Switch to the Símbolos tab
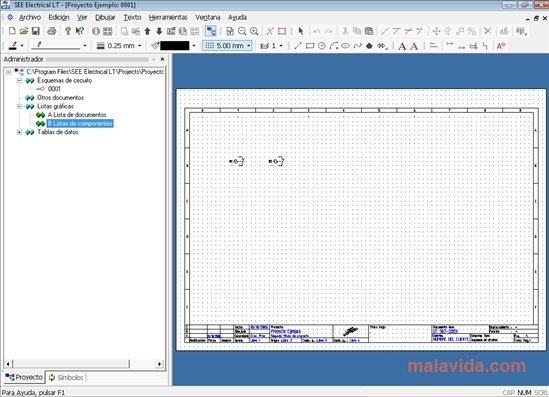This screenshot has width=549, height=397. tap(66, 377)
